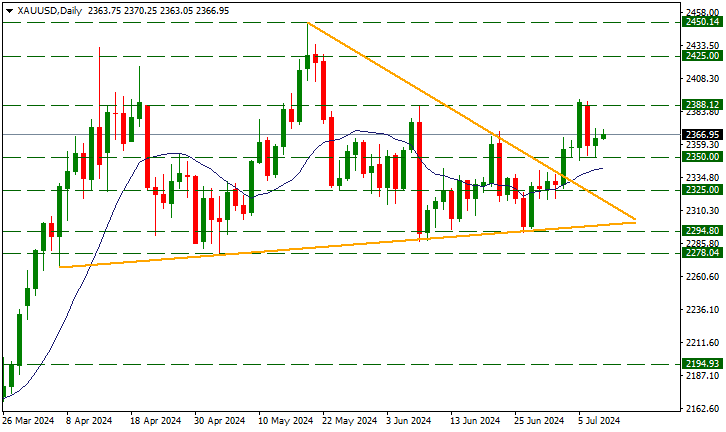Click the 2458.00 price scale value
The image size is (726, 432).
(x=702, y=12)
